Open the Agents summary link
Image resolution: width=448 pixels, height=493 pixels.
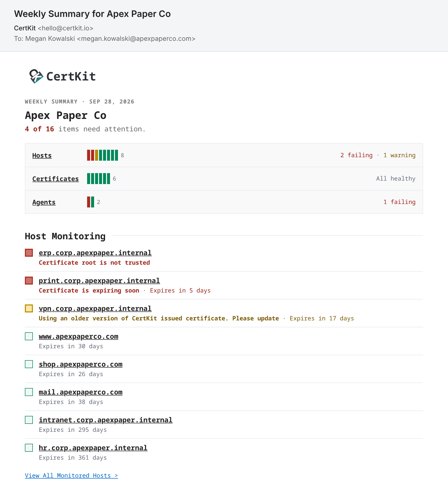coord(44,202)
